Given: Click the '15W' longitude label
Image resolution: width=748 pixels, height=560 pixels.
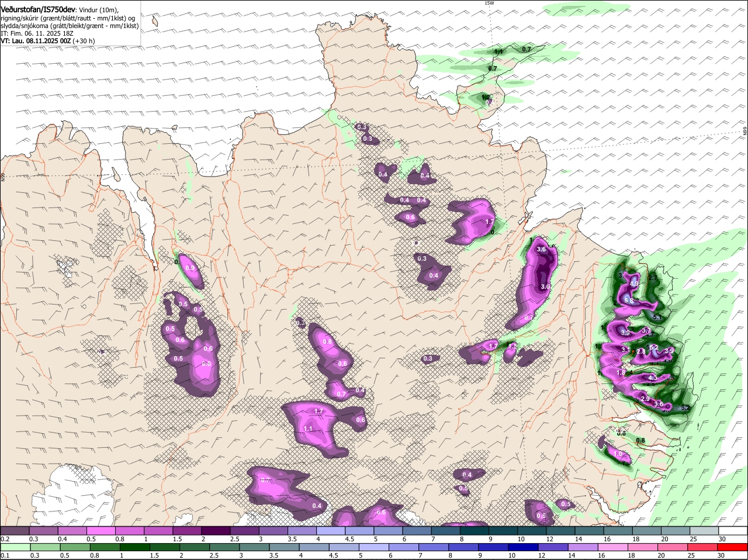Looking at the screenshot, I should coord(489,3).
